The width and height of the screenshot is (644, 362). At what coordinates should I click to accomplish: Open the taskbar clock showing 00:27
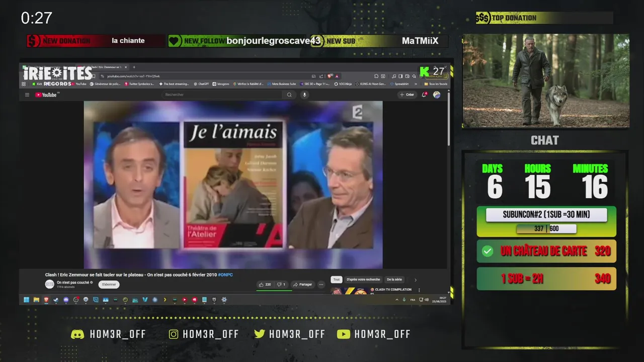(x=439, y=300)
